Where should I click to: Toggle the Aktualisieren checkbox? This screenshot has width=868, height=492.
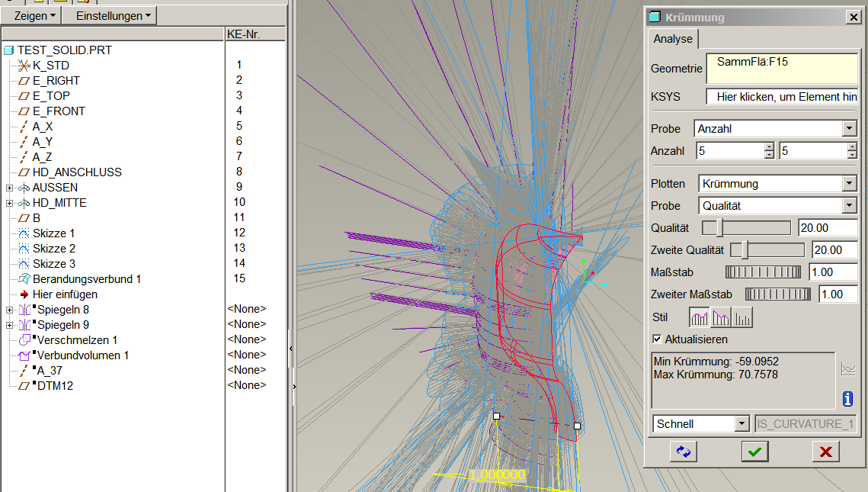(x=657, y=339)
